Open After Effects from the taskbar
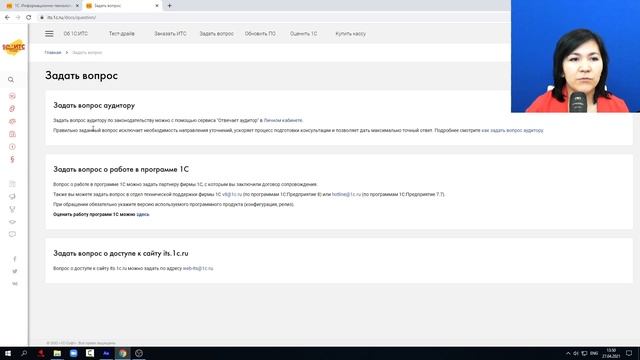Viewport: 640px width, 360px height. (106, 353)
